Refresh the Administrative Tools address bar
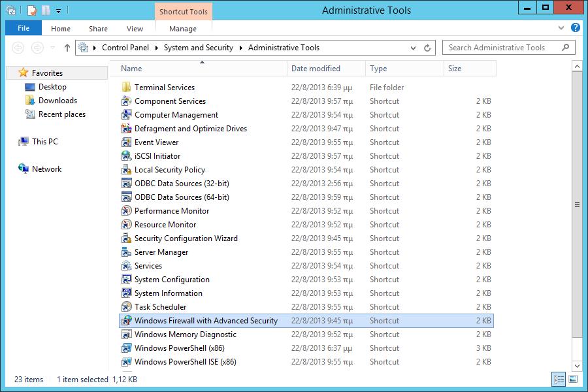Screen dimensions: 588x392 pos(427,48)
